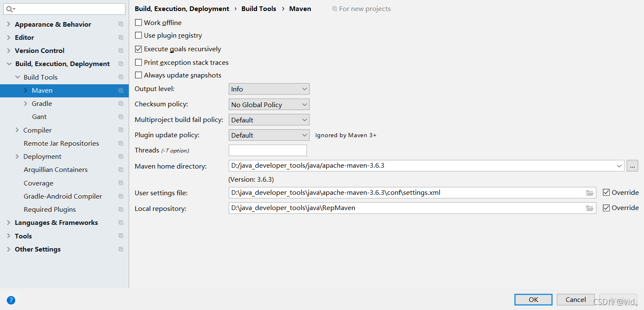The image size is (644, 310).
Task: Click project-level icon beside Maven row
Action: tap(121, 90)
